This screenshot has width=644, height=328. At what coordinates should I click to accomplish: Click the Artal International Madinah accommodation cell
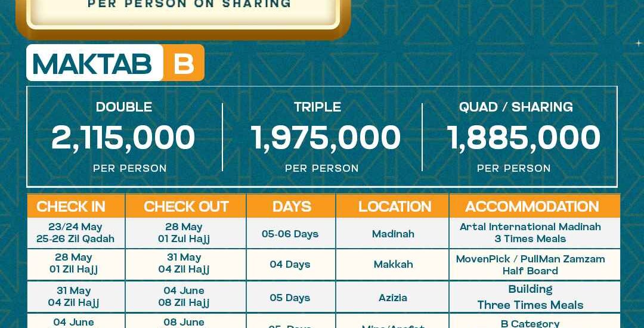click(x=530, y=233)
